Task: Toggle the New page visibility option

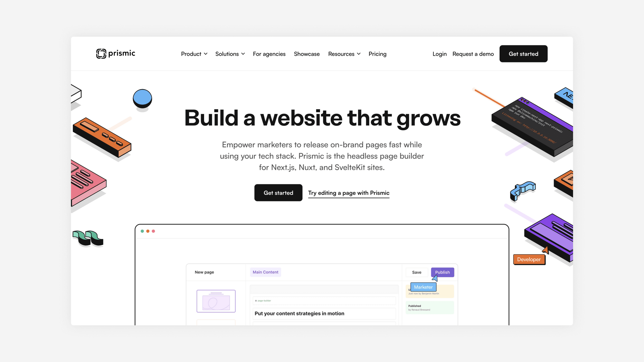Action: (216, 301)
